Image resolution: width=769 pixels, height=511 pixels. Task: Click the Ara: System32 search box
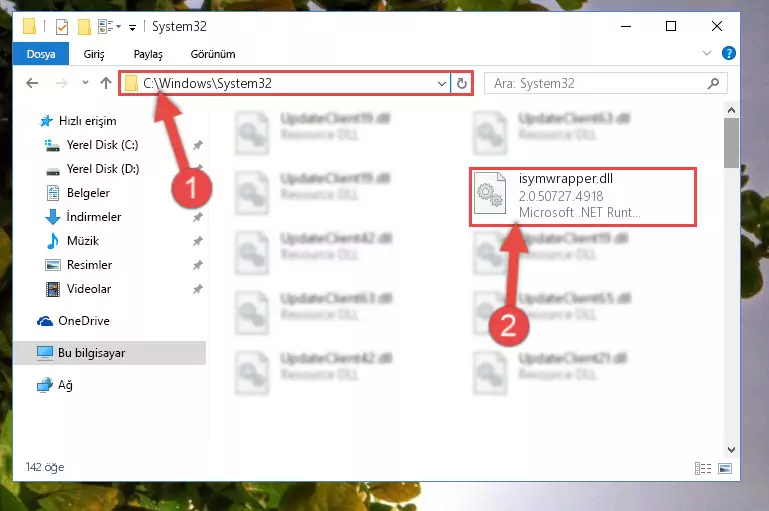pos(606,83)
